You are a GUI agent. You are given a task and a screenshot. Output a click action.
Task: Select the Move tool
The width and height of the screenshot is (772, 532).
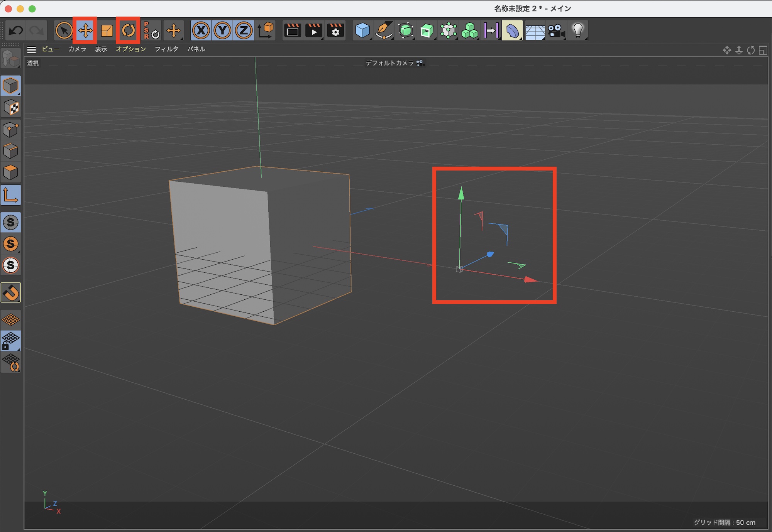point(85,30)
